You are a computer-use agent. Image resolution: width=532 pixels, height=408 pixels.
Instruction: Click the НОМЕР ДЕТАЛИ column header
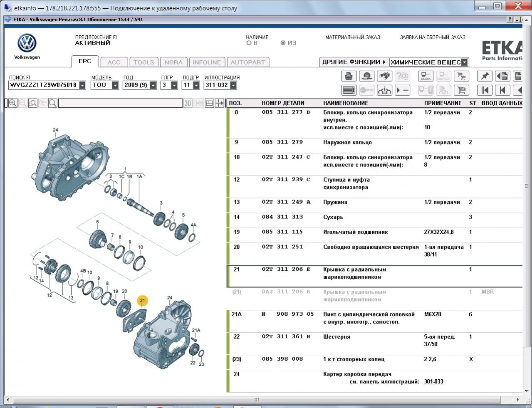point(283,103)
